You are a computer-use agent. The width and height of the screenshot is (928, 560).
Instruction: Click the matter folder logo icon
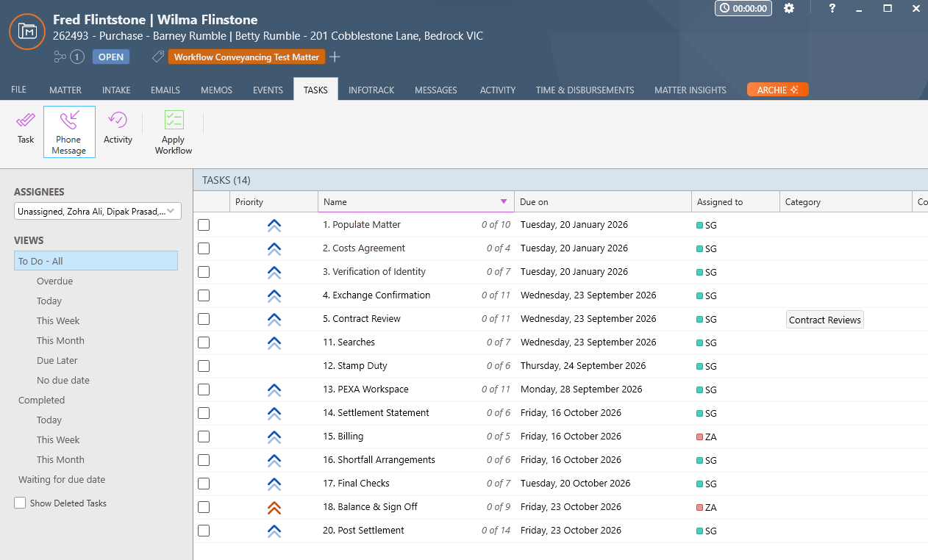27,31
